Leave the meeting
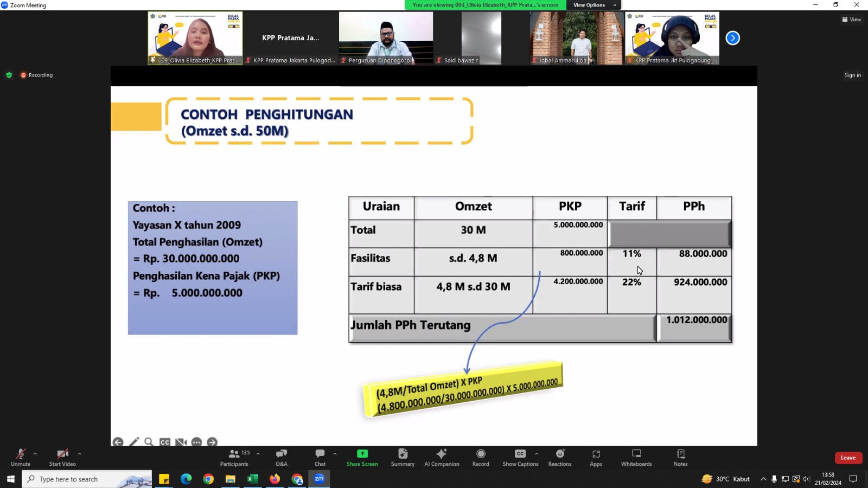 pyautogui.click(x=848, y=458)
